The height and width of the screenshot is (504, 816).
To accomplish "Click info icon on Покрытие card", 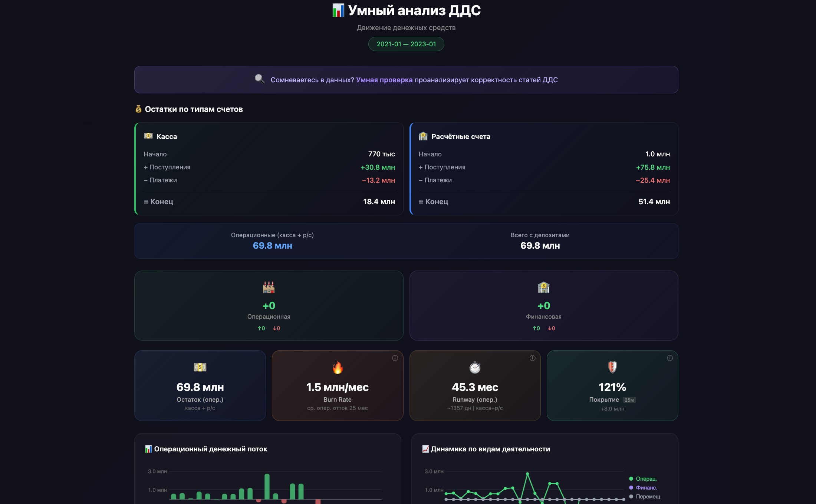I will (669, 358).
